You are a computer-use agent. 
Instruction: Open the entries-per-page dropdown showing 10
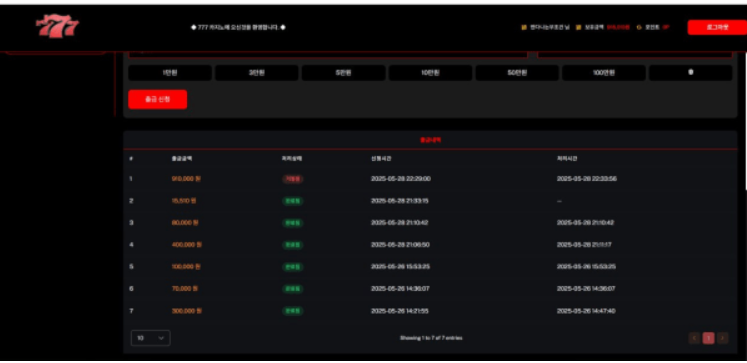[x=151, y=338]
